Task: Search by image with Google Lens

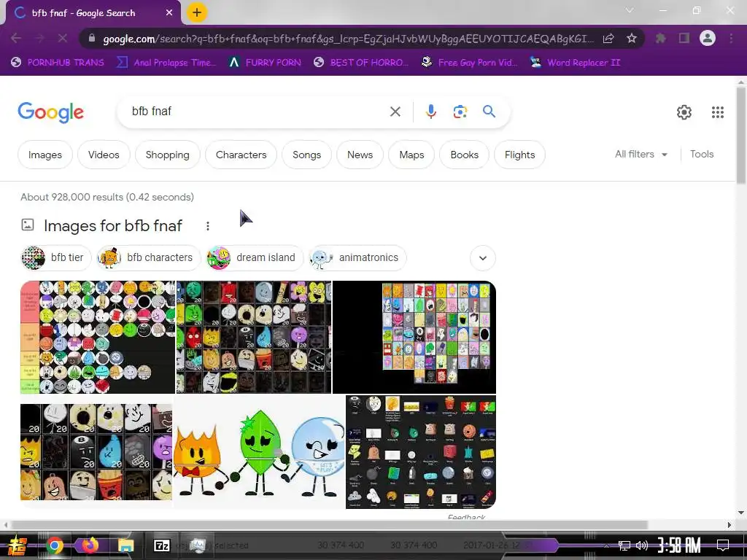Action: click(x=460, y=112)
